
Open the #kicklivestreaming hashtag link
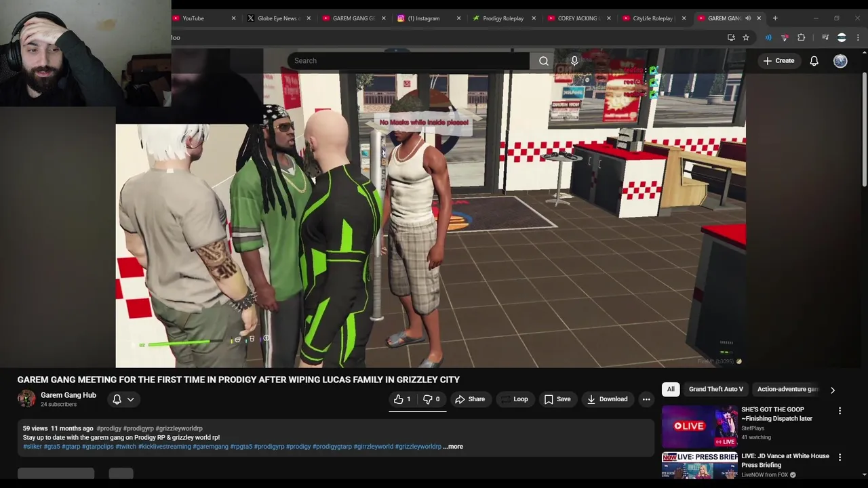pos(164,447)
